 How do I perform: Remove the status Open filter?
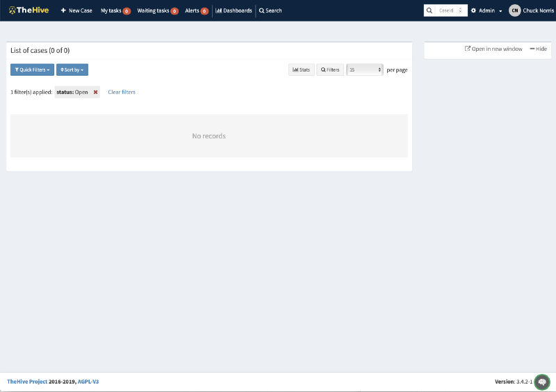[x=95, y=92]
